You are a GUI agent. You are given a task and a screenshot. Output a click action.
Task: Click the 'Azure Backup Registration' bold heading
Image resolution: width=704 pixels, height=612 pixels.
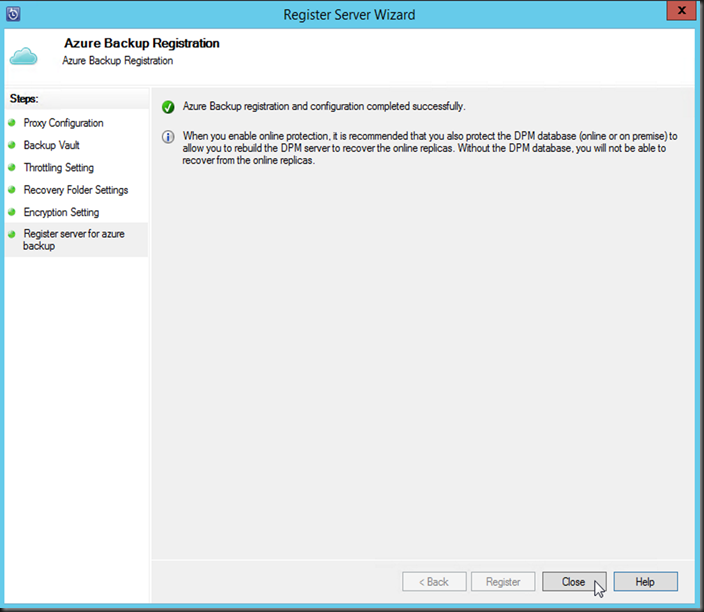141,43
